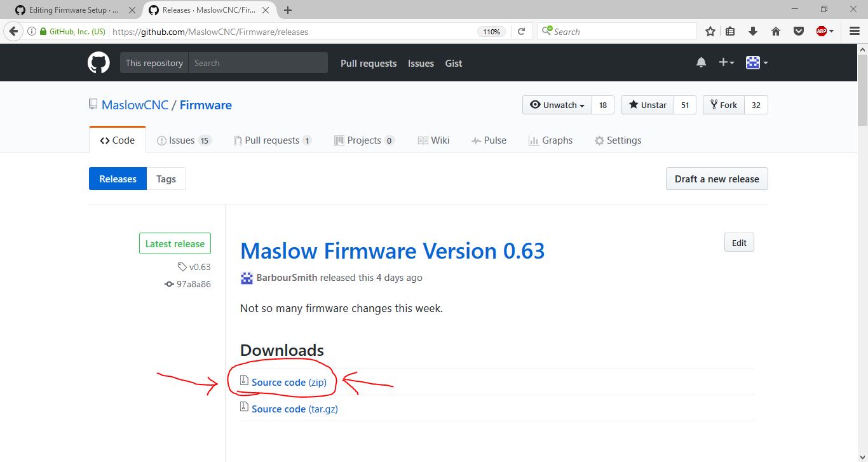Click the Latest release badge

(x=175, y=243)
